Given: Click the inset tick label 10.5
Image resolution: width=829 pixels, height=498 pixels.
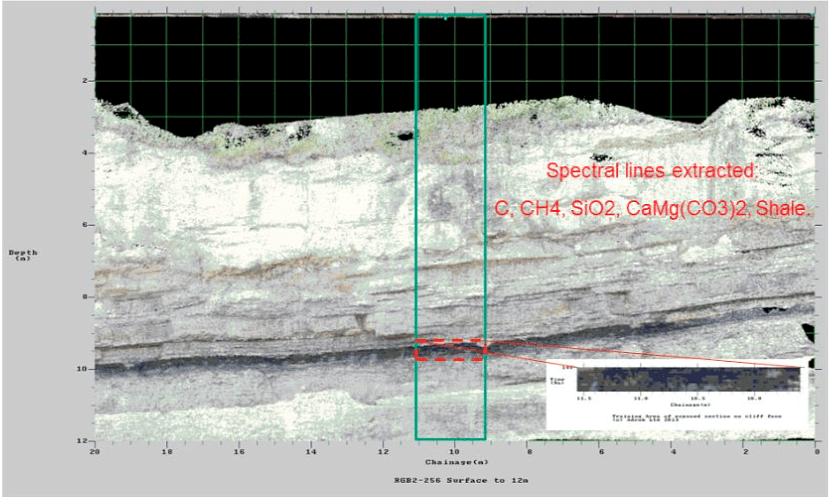Looking at the screenshot, I should pos(697,398).
